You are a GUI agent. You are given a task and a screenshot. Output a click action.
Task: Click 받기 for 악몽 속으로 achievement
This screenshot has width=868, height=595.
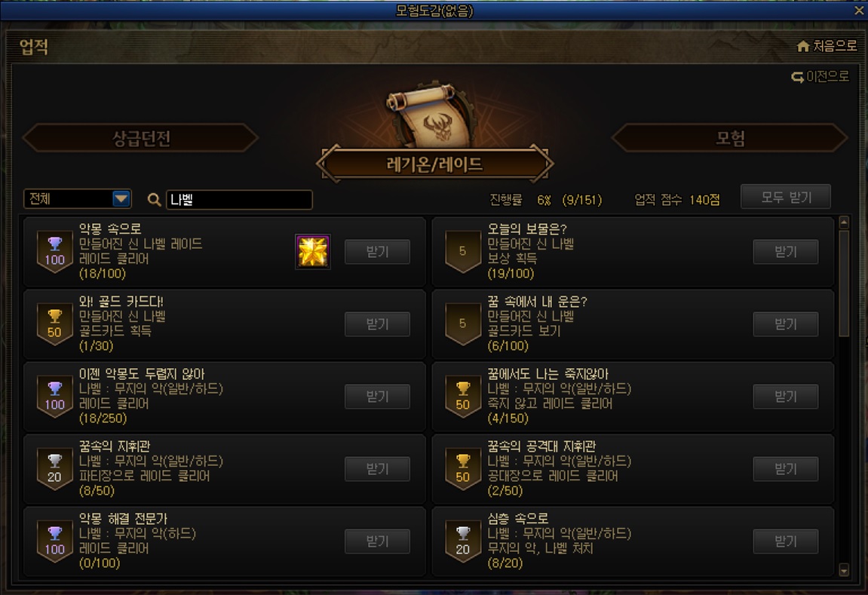tap(378, 252)
